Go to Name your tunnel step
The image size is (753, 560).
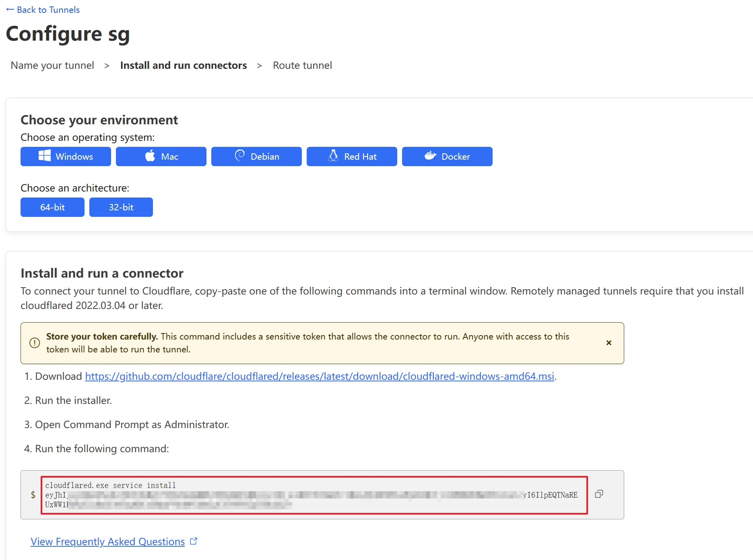52,65
